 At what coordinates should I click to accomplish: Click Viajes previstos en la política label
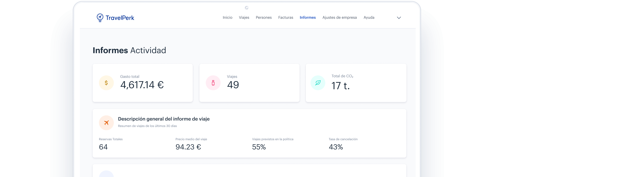273,139
